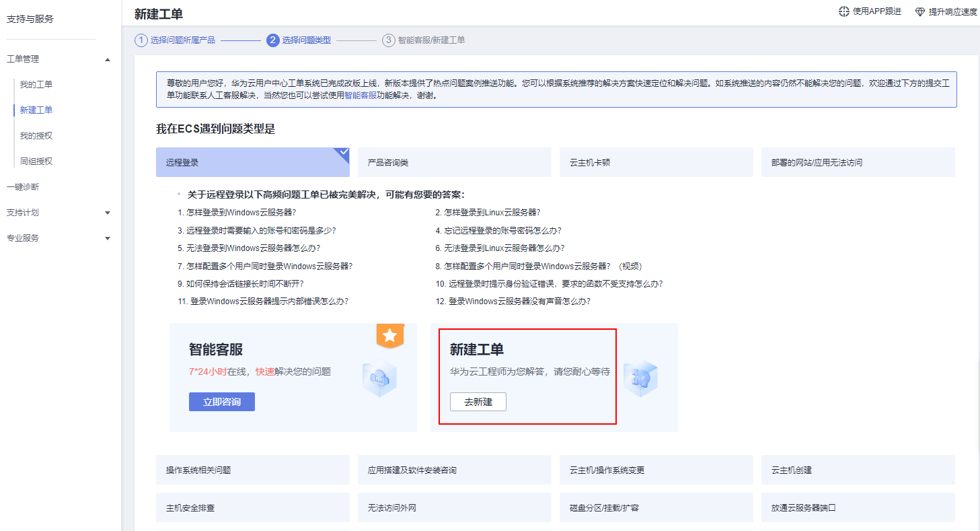Image resolution: width=980 pixels, height=531 pixels.
Task: Select 磁盘分区/挂载/扩容 problem type
Action: [656, 507]
